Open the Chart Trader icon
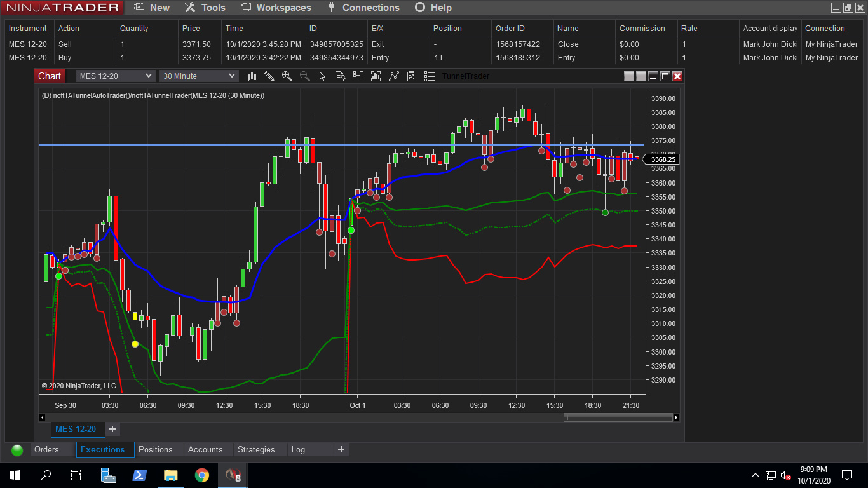Screen dimensions: 868x488 click(358, 76)
